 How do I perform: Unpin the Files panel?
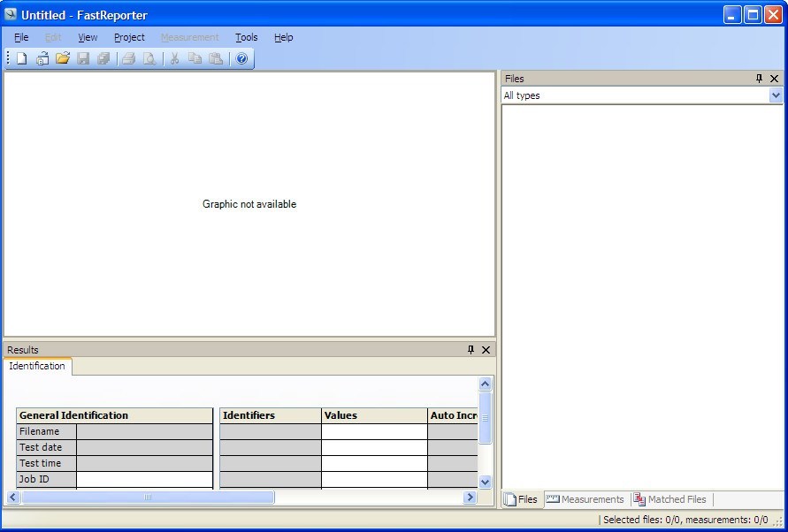coord(758,79)
